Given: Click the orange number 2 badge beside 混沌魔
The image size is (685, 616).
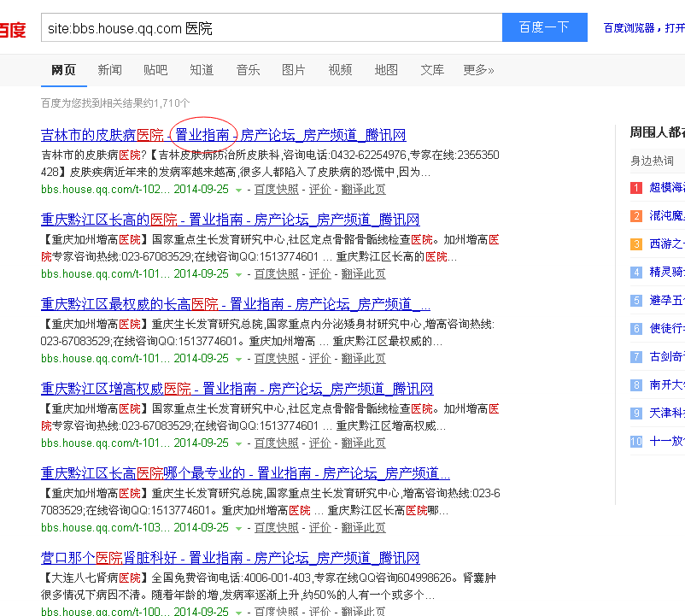Looking at the screenshot, I should 635,217.
